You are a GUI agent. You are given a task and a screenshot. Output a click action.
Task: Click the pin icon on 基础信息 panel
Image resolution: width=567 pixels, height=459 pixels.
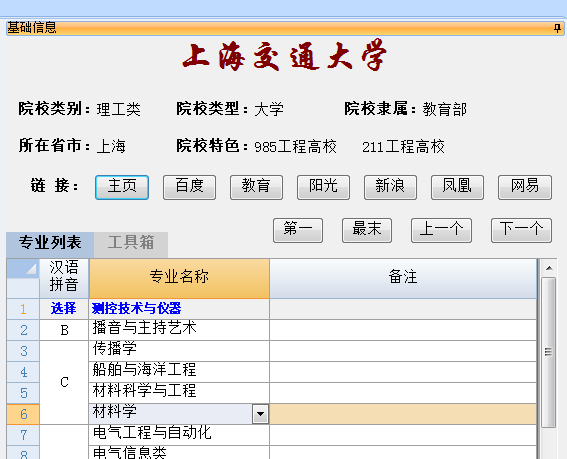[557, 28]
